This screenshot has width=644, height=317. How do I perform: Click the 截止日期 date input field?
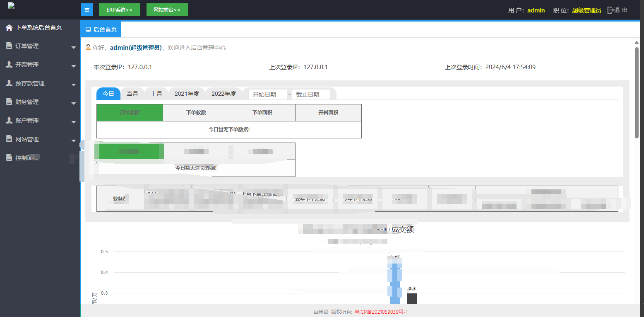[310, 94]
